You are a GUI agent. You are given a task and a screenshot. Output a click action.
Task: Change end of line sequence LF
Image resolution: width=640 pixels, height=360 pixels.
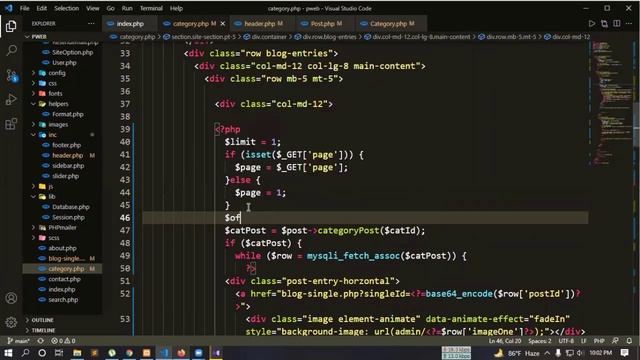coord(584,341)
